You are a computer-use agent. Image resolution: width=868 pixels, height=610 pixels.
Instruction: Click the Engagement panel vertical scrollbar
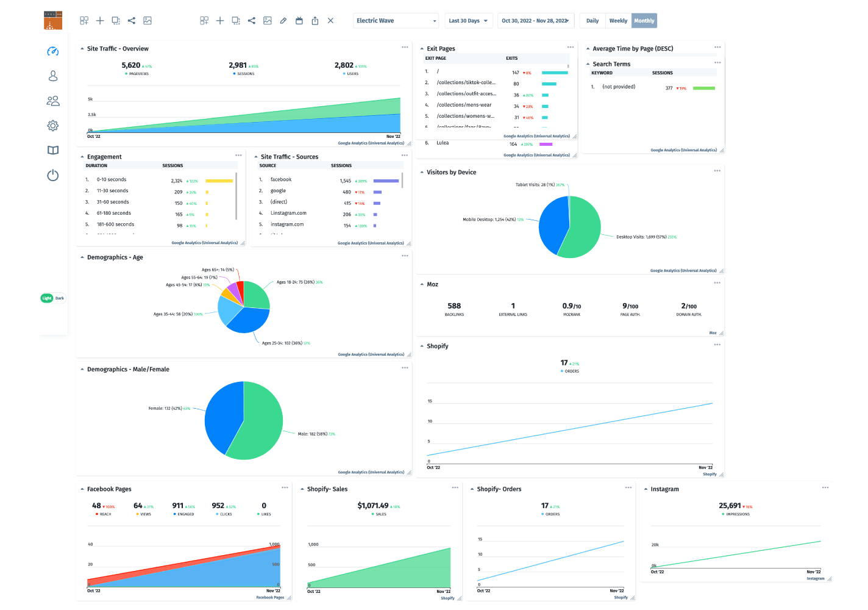click(236, 196)
